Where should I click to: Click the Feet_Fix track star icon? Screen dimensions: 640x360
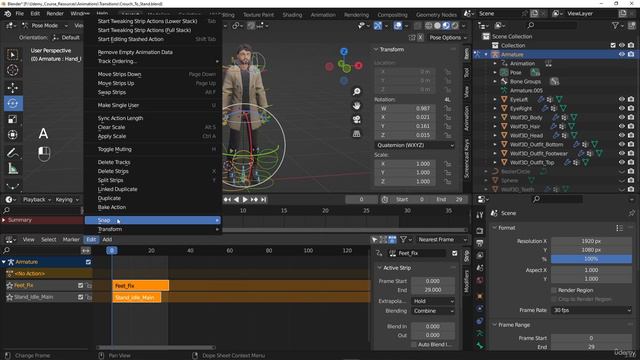click(10, 286)
